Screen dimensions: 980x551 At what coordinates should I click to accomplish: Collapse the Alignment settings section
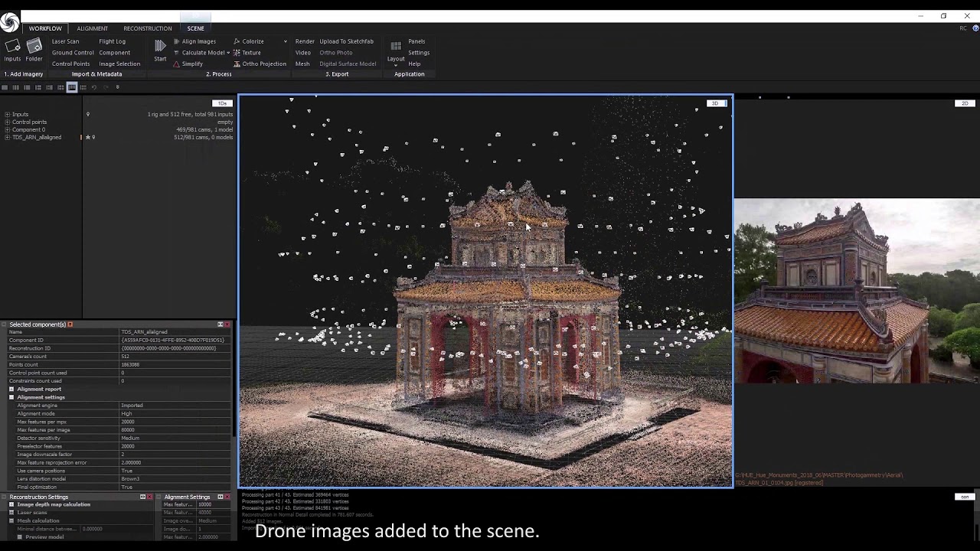[11, 397]
